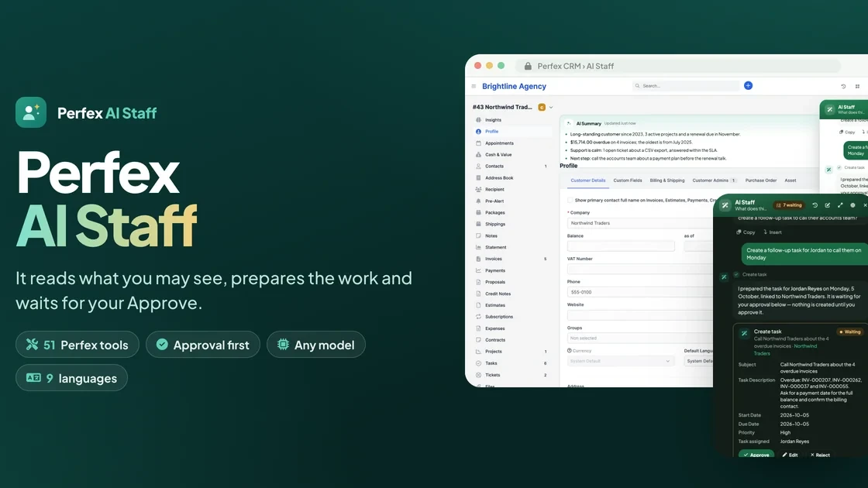Approve the prepared Create task
The height and width of the screenshot is (488, 868).
pyautogui.click(x=756, y=455)
